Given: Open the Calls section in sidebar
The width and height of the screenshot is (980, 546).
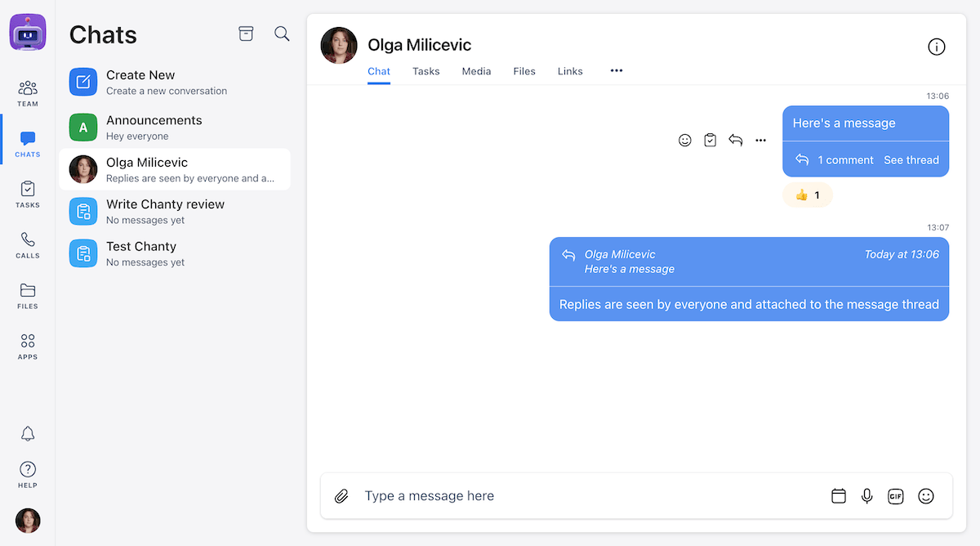Looking at the screenshot, I should click(x=28, y=245).
